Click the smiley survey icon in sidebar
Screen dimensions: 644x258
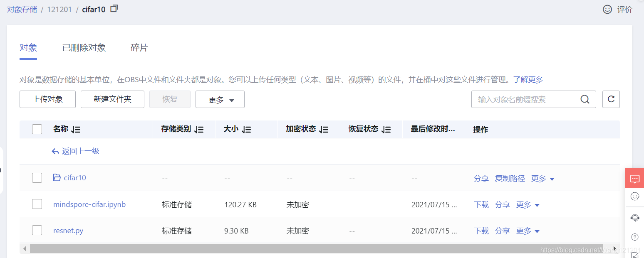click(x=634, y=196)
